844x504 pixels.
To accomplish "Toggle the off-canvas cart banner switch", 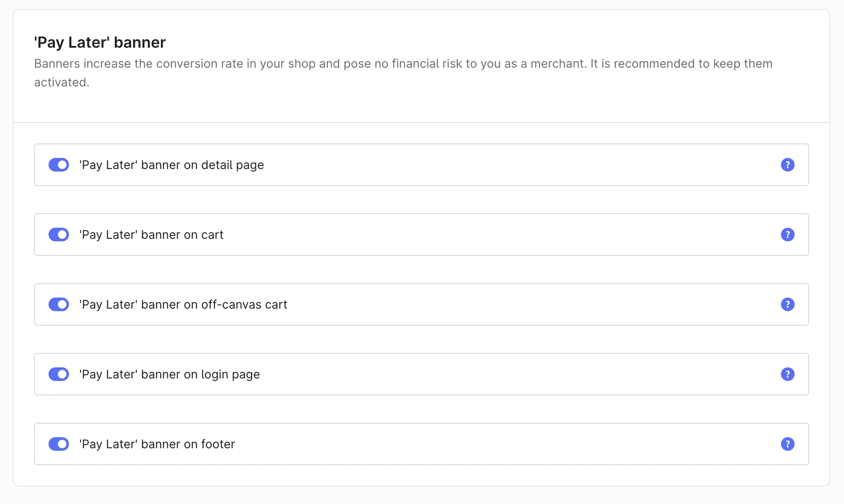I will 59,304.
